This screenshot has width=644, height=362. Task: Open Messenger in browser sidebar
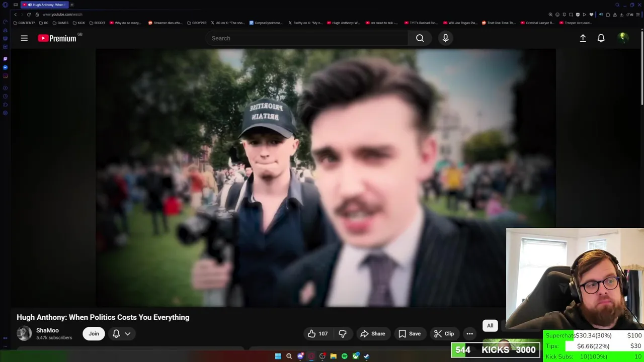coord(5,67)
